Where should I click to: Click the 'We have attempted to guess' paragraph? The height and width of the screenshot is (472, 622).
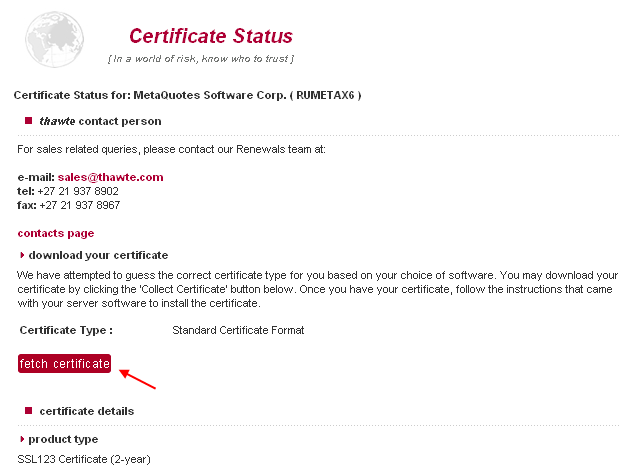click(317, 289)
